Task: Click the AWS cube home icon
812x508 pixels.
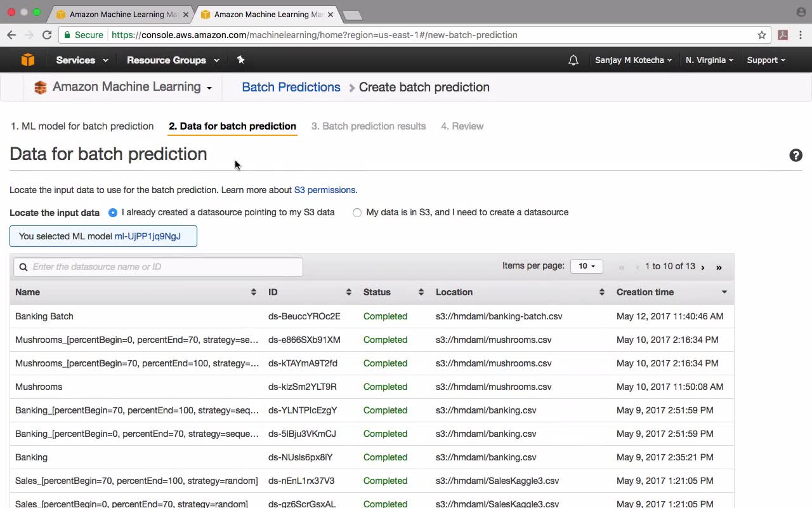Action: [28, 60]
